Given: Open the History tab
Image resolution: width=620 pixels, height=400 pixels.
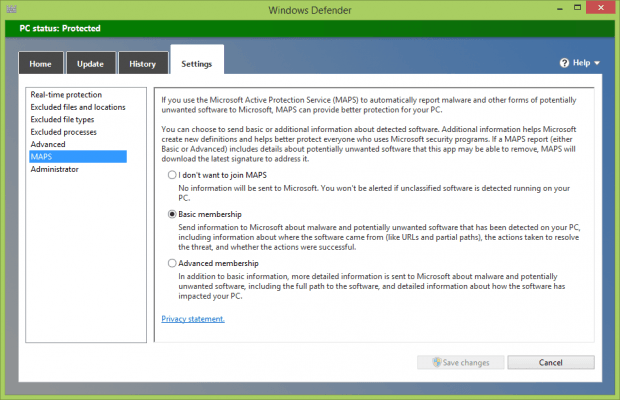Looking at the screenshot, I should (x=143, y=64).
